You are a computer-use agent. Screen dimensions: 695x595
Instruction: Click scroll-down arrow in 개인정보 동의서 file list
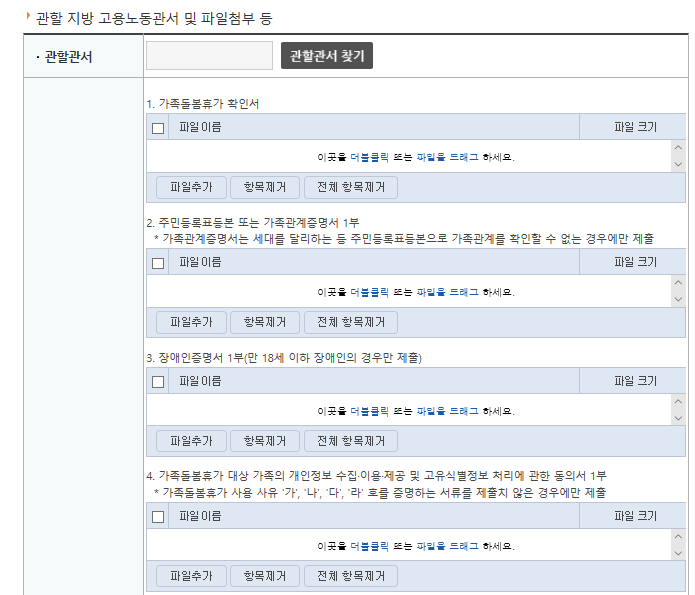click(678, 553)
